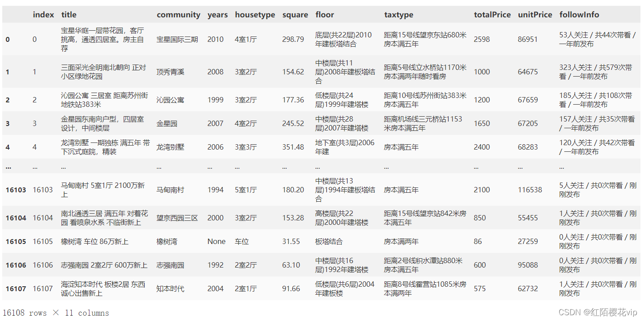Click taxtype cell mentioning 苏州街站383米

pos(425,100)
